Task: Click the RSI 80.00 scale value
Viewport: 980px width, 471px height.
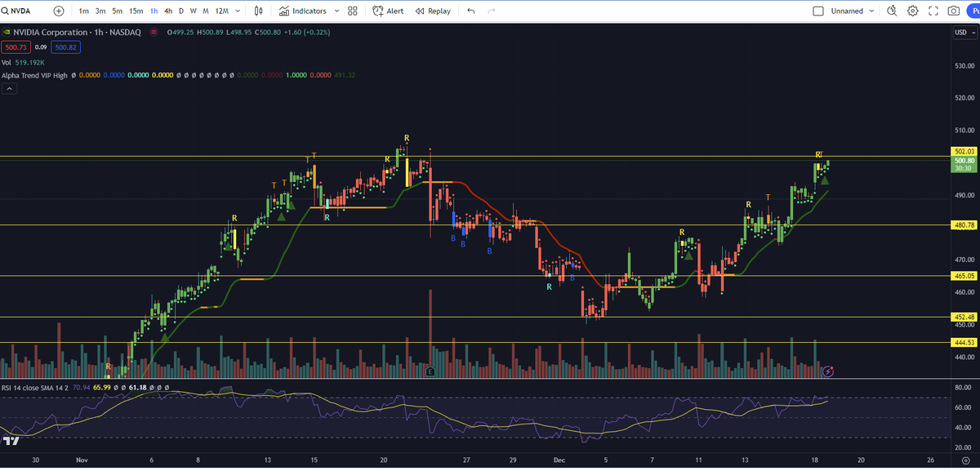Action: click(x=964, y=387)
